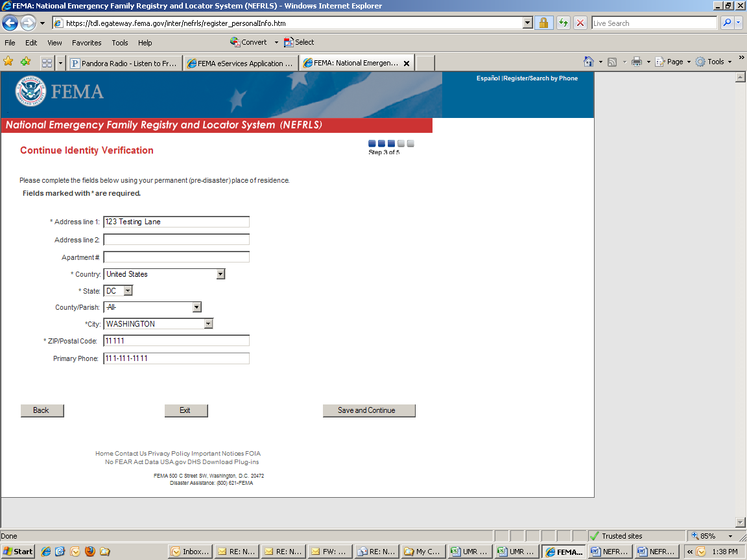The height and width of the screenshot is (560, 747).
Task: Click the Apartment # field
Action: [x=176, y=257]
